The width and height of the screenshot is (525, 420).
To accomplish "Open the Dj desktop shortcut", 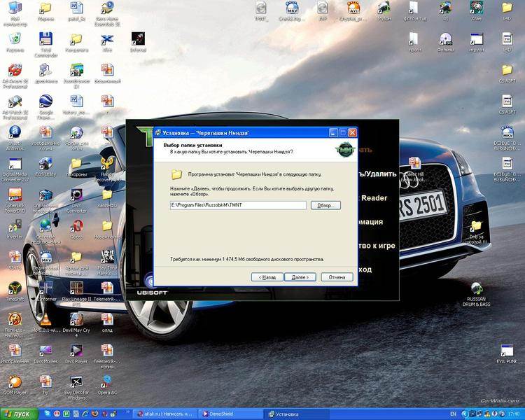I will coord(445,10).
